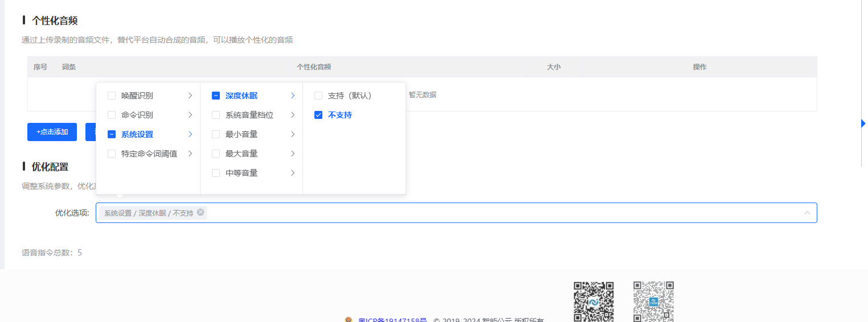
Task: Collapse the 优化选项 dropdown arrow
Action: click(807, 213)
